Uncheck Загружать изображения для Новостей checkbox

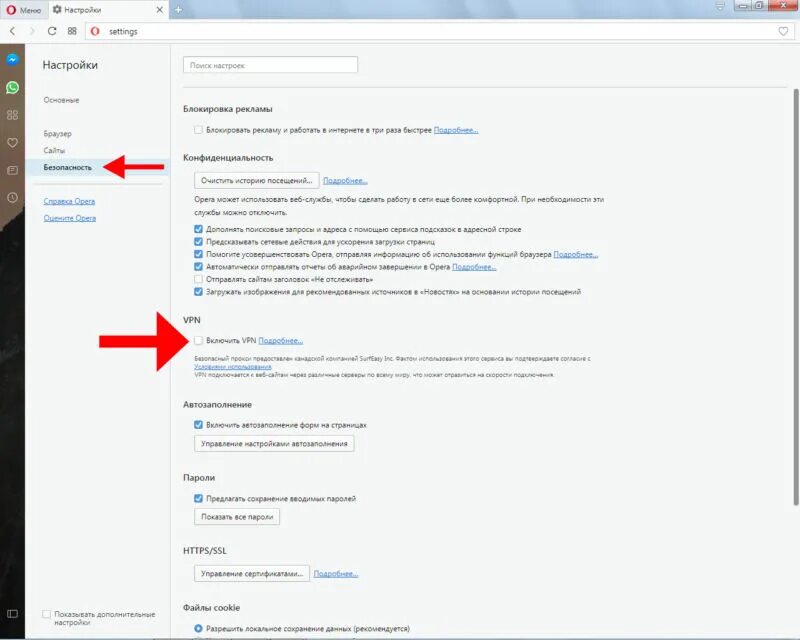tap(198, 291)
